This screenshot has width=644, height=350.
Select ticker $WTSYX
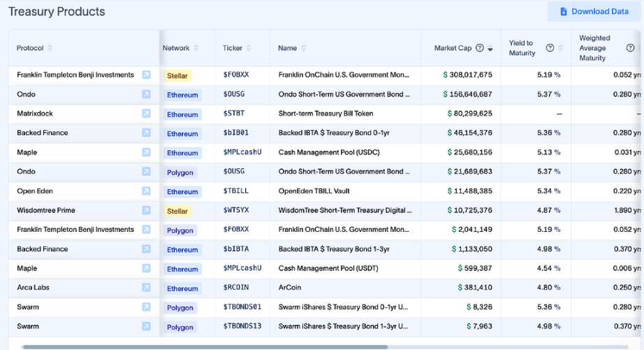236,210
